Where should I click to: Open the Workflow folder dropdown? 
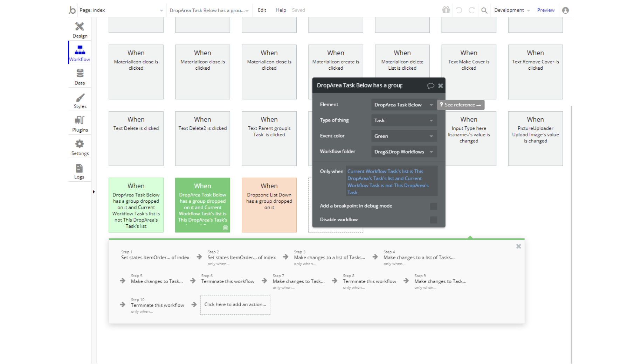point(404,152)
